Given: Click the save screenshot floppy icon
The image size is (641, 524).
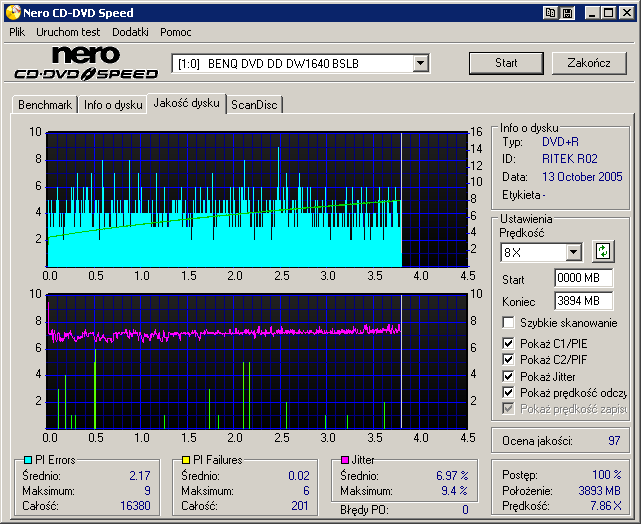Looking at the screenshot, I should (x=567, y=13).
